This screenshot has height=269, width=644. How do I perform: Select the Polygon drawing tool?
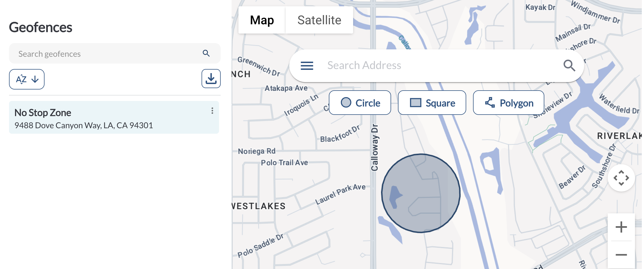(x=508, y=103)
